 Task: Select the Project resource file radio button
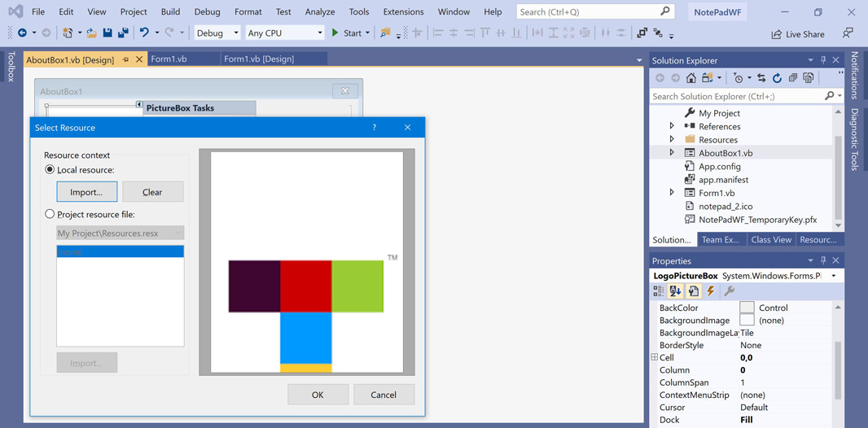click(50, 214)
